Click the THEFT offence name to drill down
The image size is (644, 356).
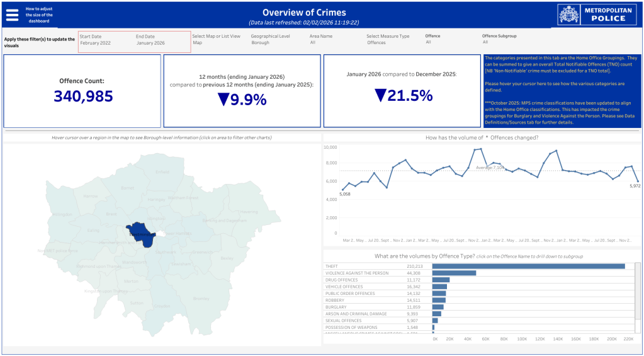[x=332, y=267]
